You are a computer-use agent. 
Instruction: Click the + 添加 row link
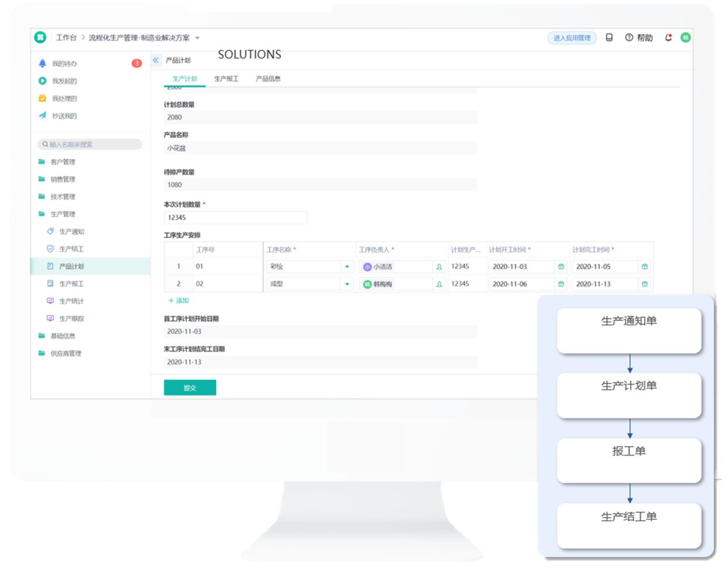(x=179, y=300)
